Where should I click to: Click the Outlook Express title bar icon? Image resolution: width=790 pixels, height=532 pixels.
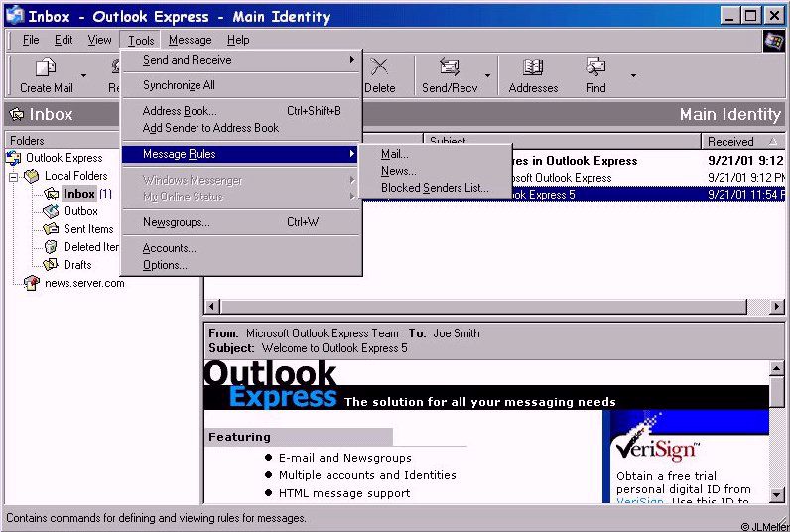click(15, 16)
